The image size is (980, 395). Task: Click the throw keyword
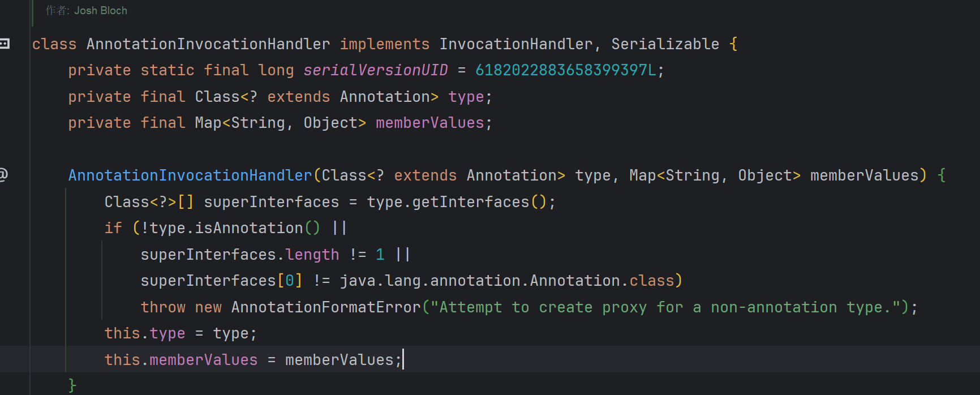click(x=163, y=307)
